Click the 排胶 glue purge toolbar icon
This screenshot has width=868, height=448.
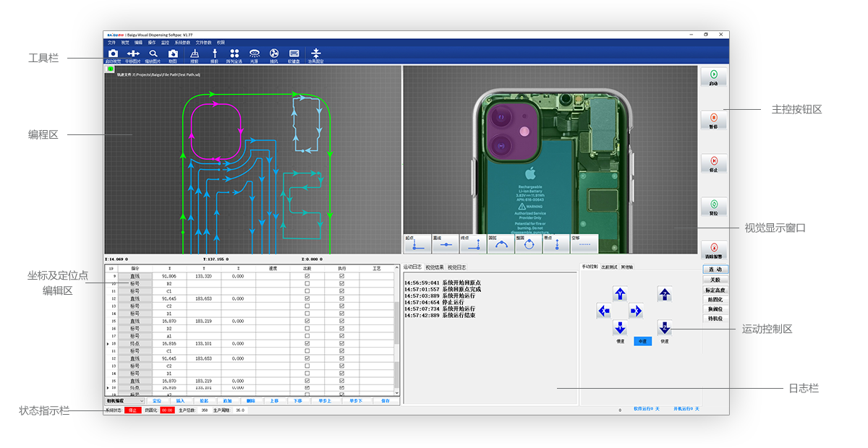[x=214, y=54]
